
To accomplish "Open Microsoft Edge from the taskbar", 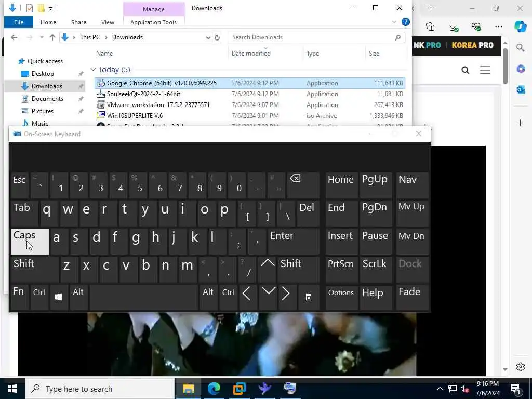I will (x=214, y=389).
